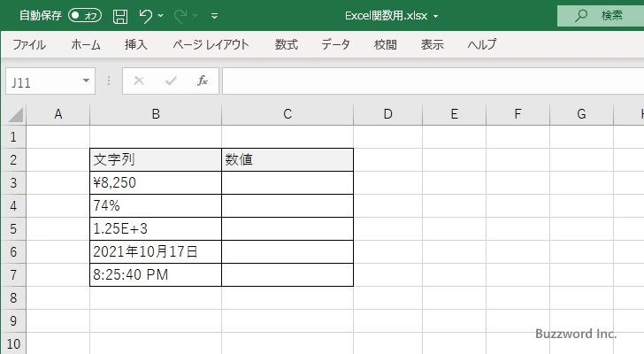Screen dimensions: 644x354
Task: Open the ファイル tab
Action: [x=28, y=44]
